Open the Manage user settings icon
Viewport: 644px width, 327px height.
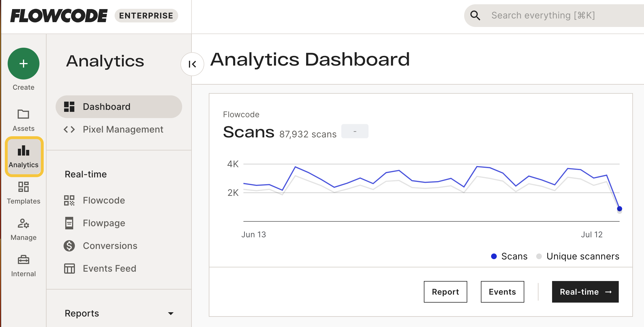(24, 224)
